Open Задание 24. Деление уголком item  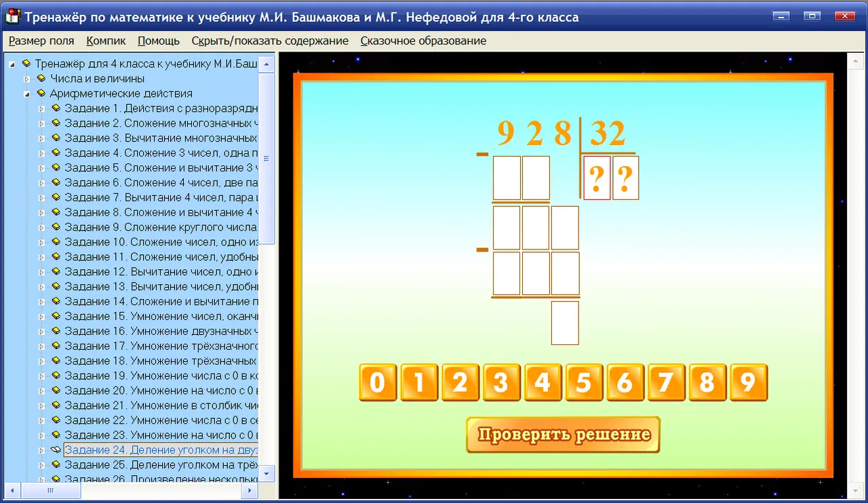click(162, 450)
